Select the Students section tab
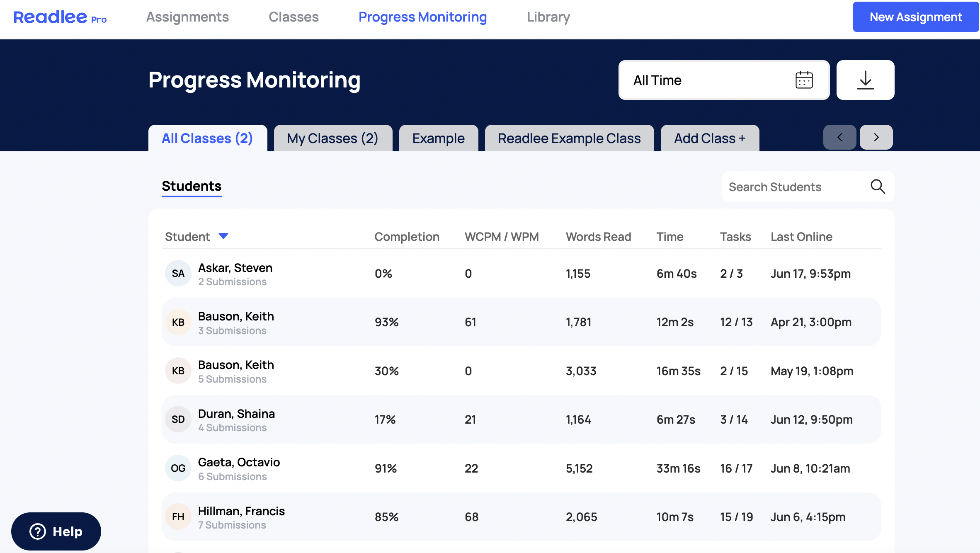980x553 pixels. 192,186
